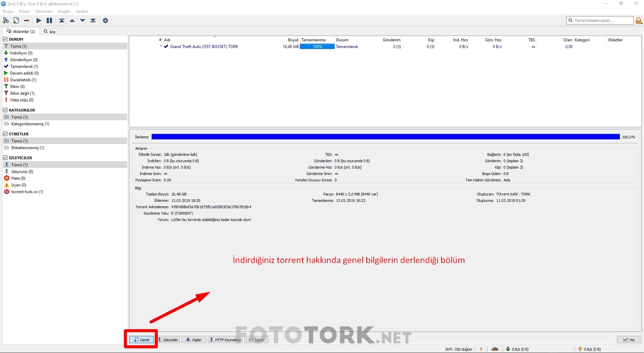Open the Yardım menu

point(82,11)
